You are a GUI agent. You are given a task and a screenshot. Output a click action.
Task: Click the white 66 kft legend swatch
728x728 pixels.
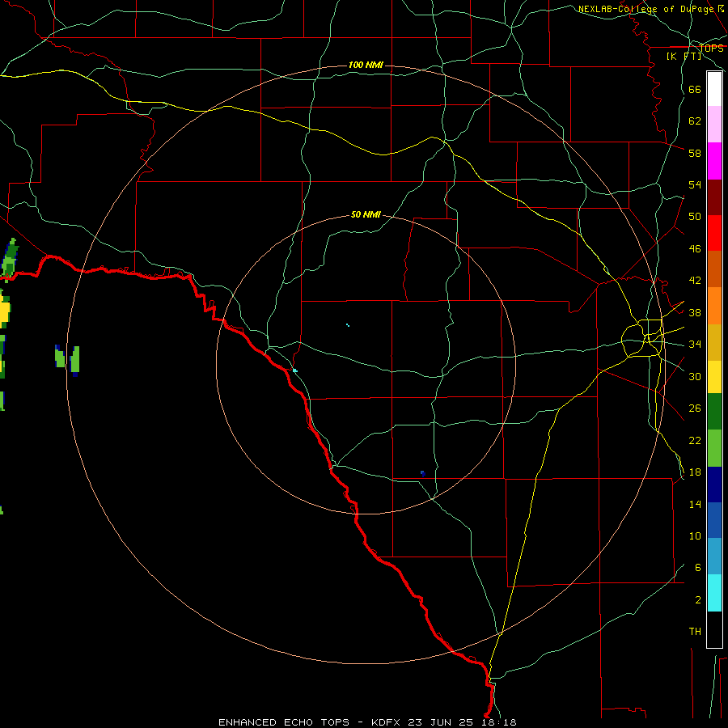tap(714, 89)
